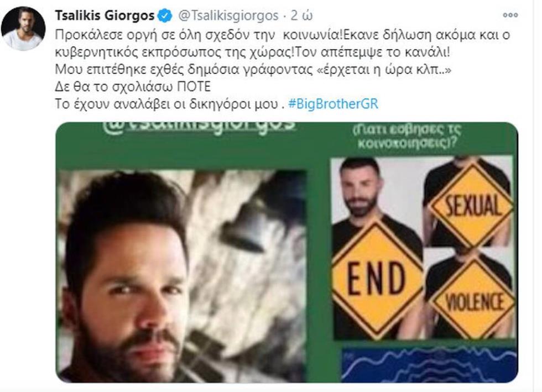Click the tweet timestamp '2 ω'
This screenshot has width=542, height=392.
tap(302, 15)
